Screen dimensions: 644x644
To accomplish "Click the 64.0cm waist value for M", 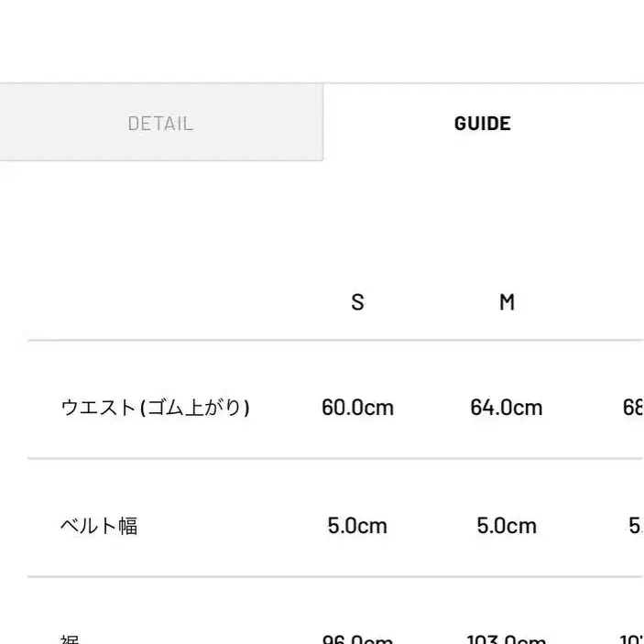I will [507, 408].
